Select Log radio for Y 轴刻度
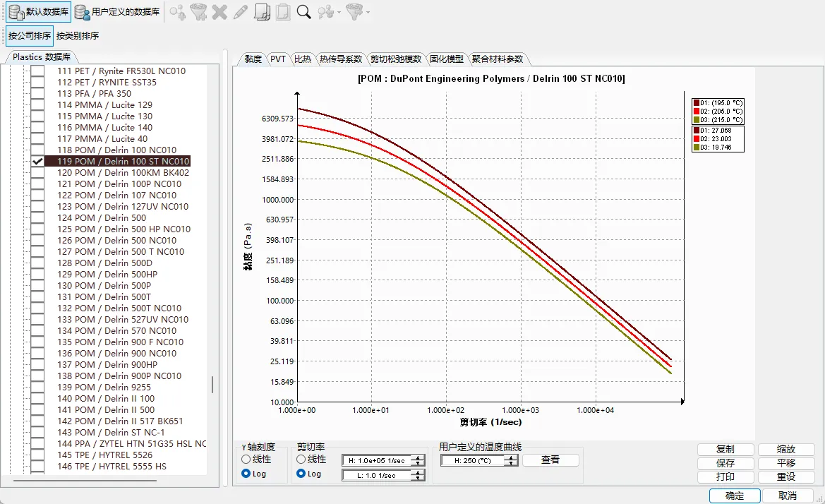Image resolution: width=825 pixels, height=504 pixels. (246, 474)
